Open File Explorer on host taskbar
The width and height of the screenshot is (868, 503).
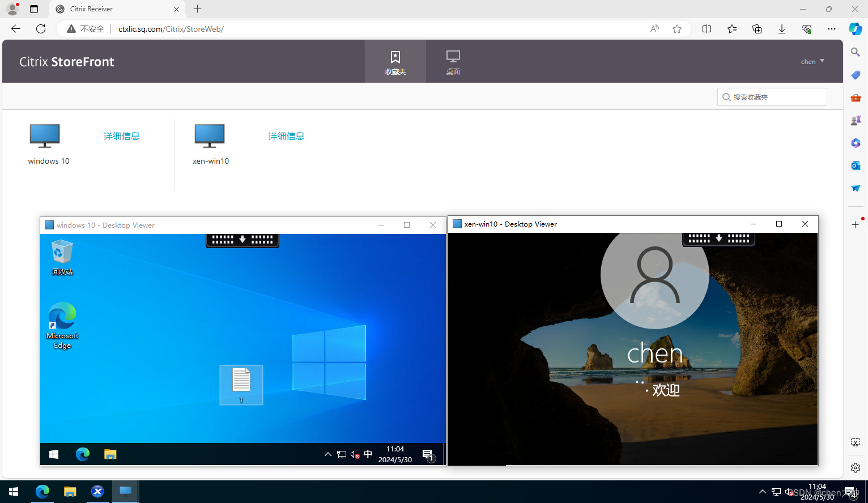point(70,492)
